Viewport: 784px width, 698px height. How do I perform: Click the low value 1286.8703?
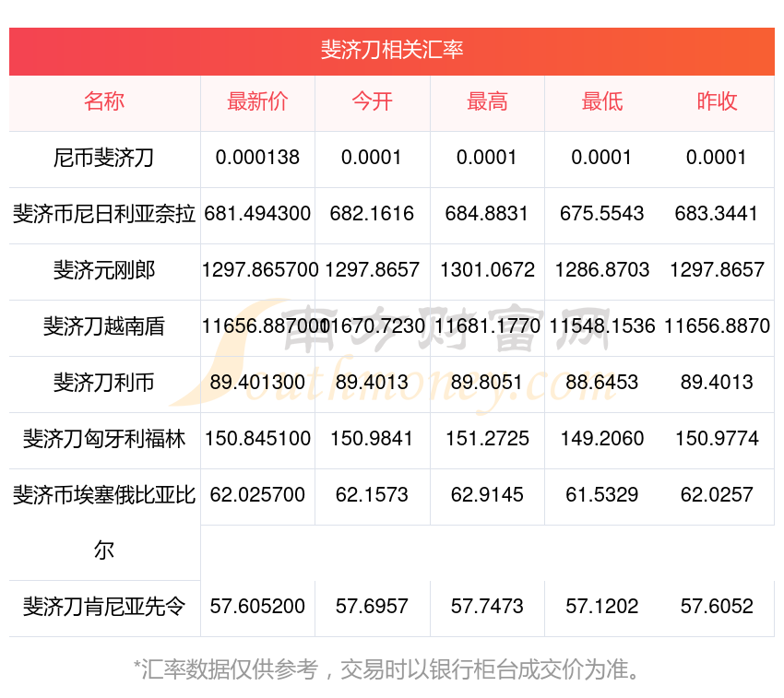(602, 270)
